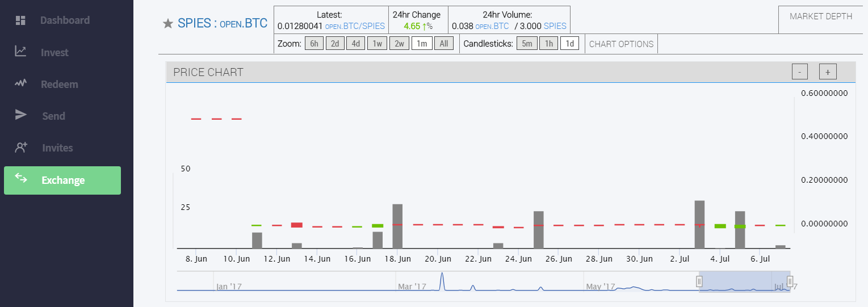Click the Invest chart icon in sidebar
This screenshot has height=307, width=868.
click(x=20, y=52)
